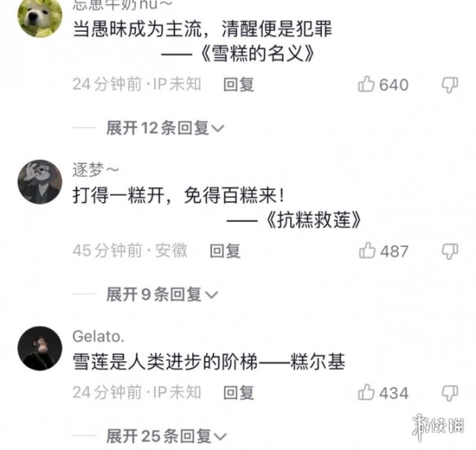Reply to the 《雪糕的名义》 comment
The image size is (476, 450).
point(239,85)
